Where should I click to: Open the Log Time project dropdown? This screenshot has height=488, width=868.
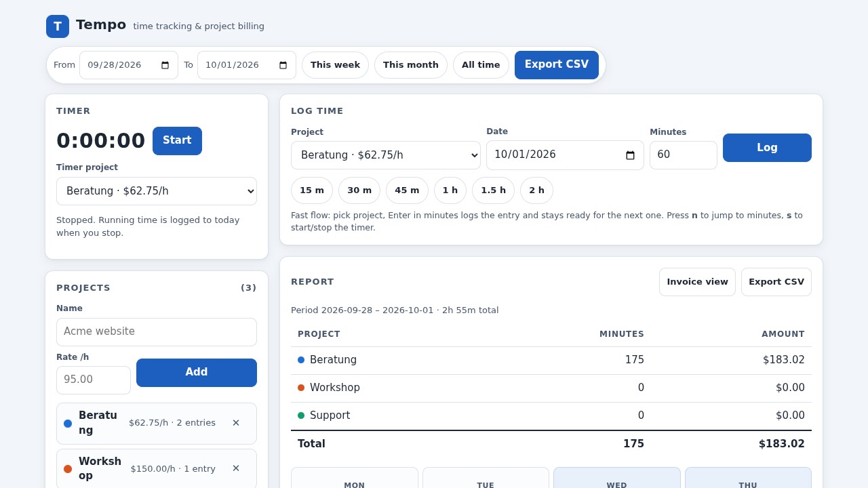coord(386,155)
